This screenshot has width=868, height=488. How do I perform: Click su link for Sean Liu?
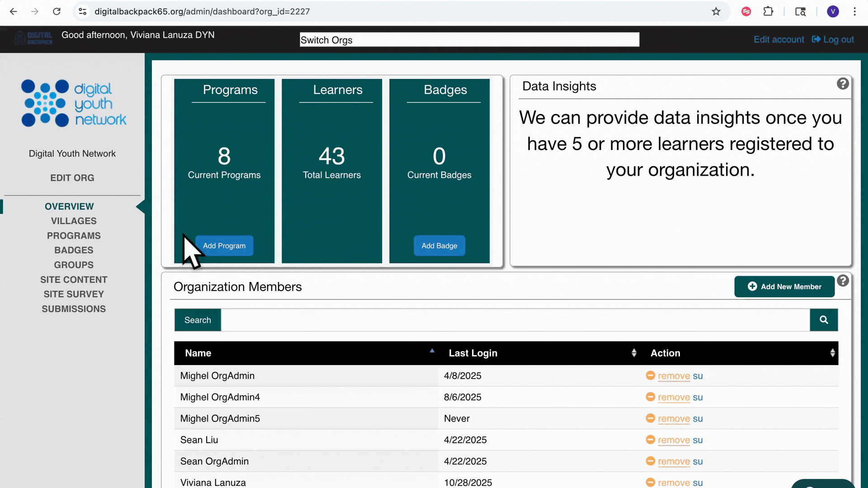698,440
